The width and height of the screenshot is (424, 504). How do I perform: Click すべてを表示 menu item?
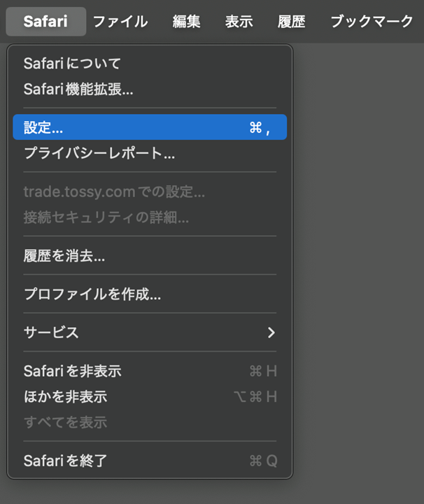point(65,422)
